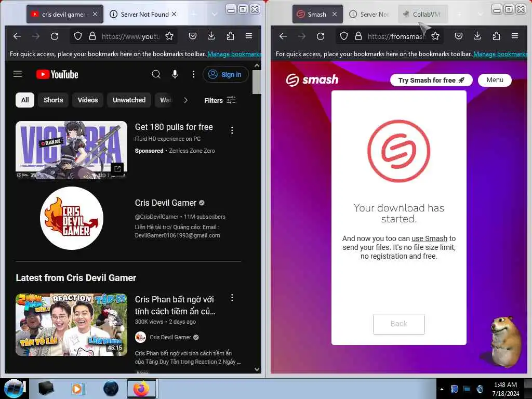Open the Zenless Zone Zero ad thumbnail
Image resolution: width=532 pixels, height=399 pixels.
pos(71,150)
